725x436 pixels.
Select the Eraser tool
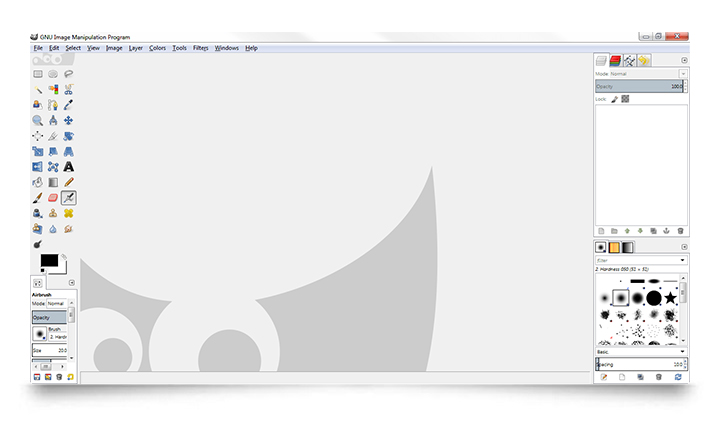53,198
